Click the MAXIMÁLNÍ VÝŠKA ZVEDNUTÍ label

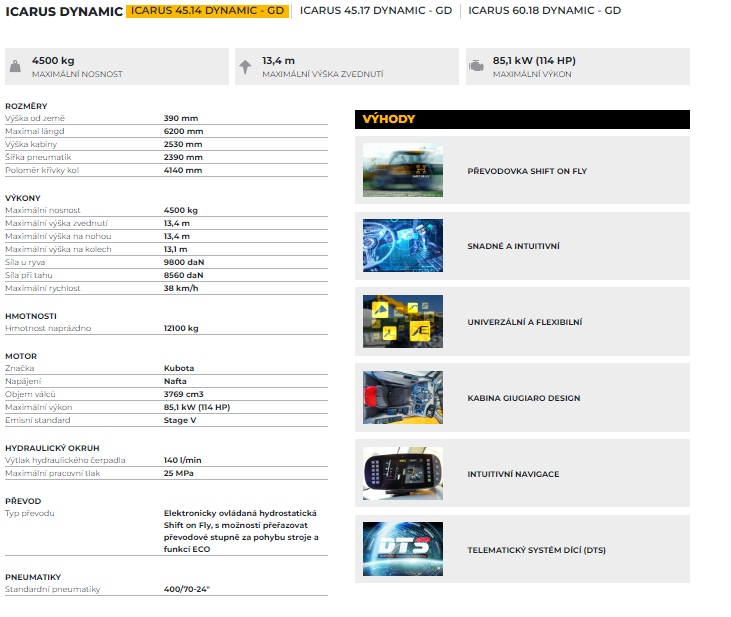tap(323, 74)
